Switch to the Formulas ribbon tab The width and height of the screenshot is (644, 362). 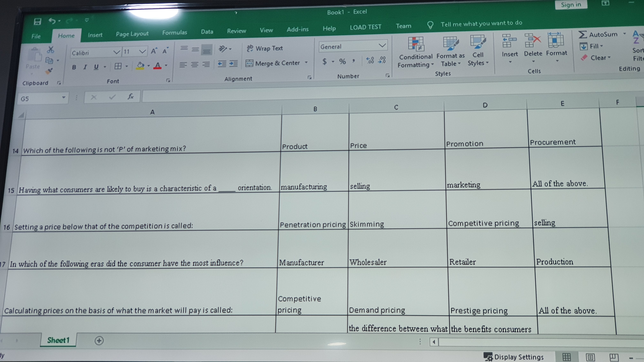coord(175,32)
